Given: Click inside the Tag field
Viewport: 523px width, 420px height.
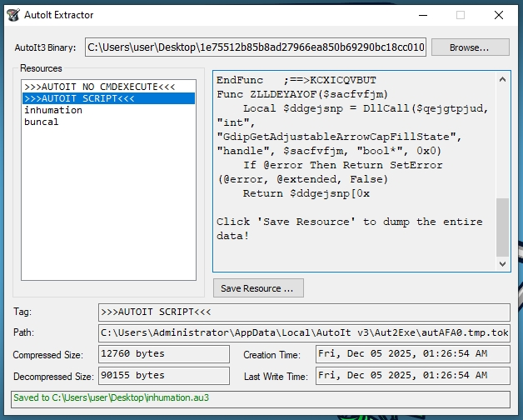Looking at the screenshot, I should [x=304, y=312].
